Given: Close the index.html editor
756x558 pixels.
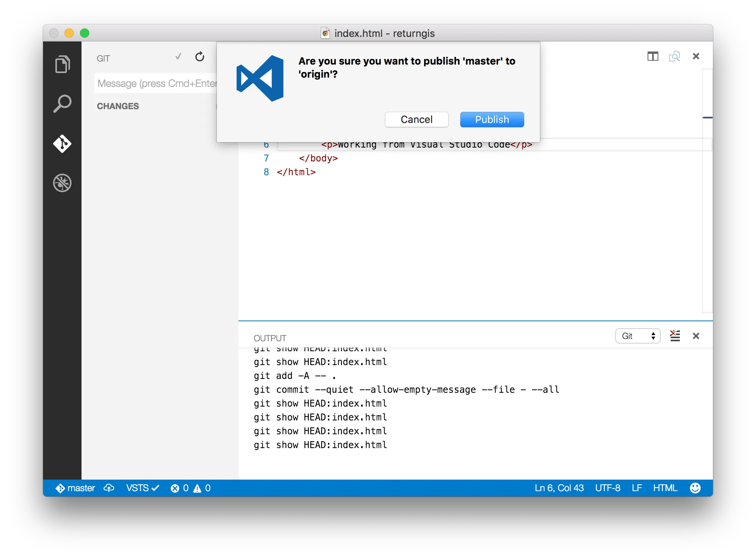Looking at the screenshot, I should 696,56.
